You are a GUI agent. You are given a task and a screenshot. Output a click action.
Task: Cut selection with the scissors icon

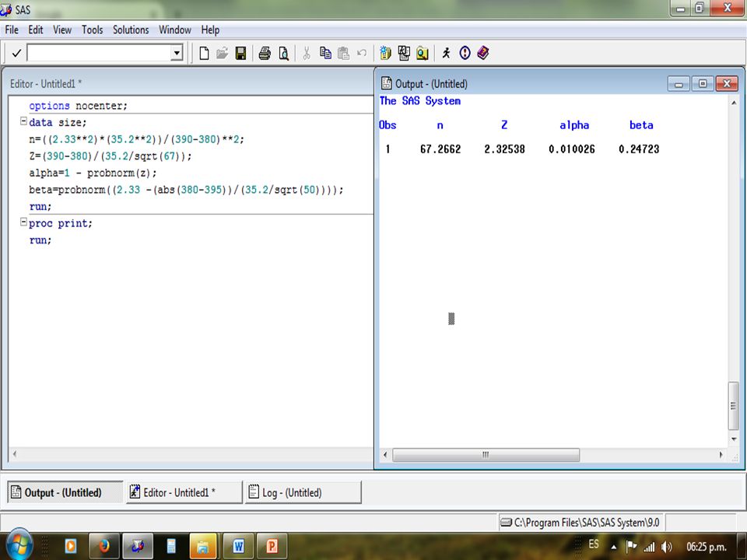pos(307,53)
